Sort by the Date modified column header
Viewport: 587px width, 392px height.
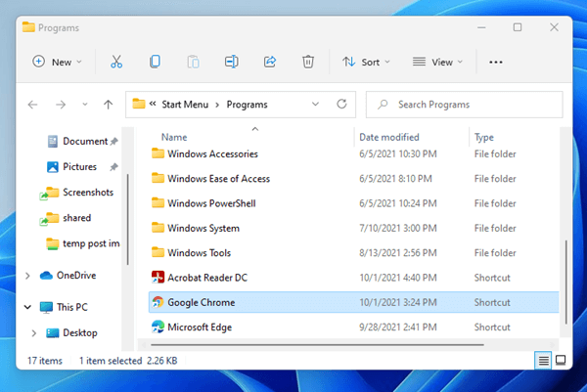tap(389, 137)
